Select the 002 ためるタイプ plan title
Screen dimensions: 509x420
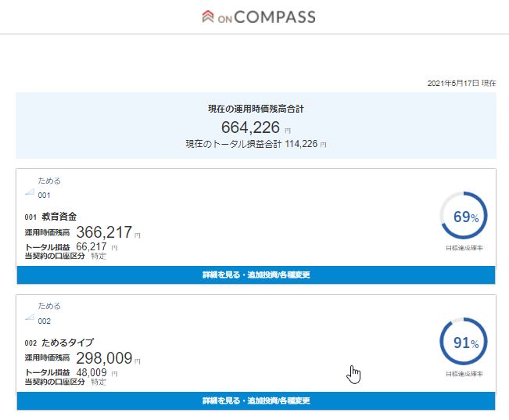[59, 343]
